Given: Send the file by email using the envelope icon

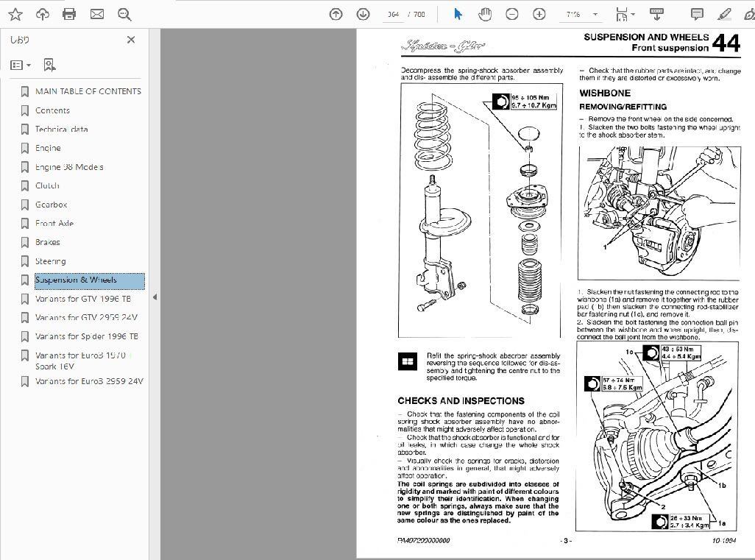Looking at the screenshot, I should coord(97,15).
